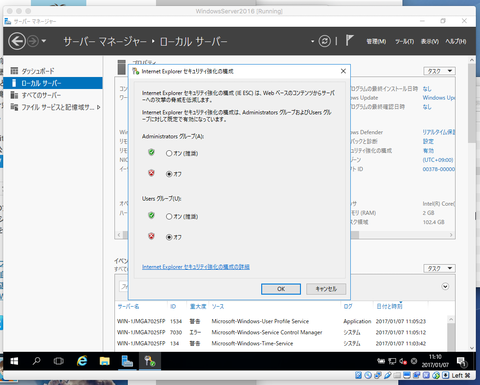Select the Time-Service event row
This screenshot has height=385, width=480.
click(x=282, y=343)
